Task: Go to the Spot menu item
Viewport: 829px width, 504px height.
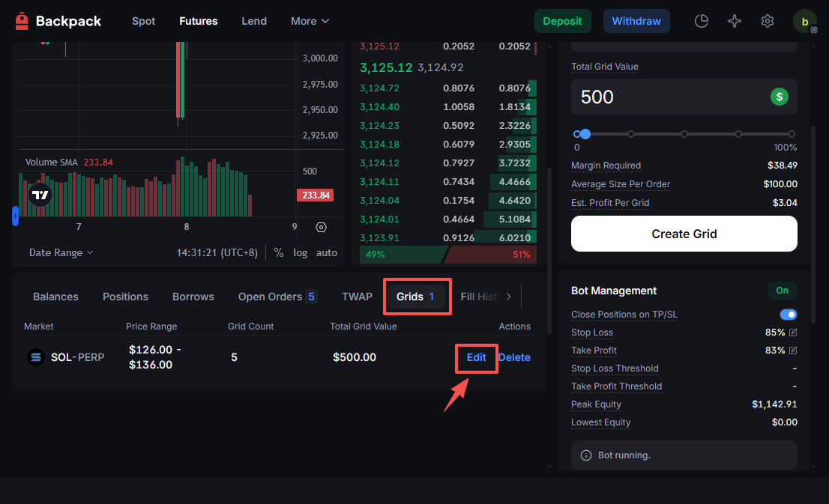Action: (144, 21)
